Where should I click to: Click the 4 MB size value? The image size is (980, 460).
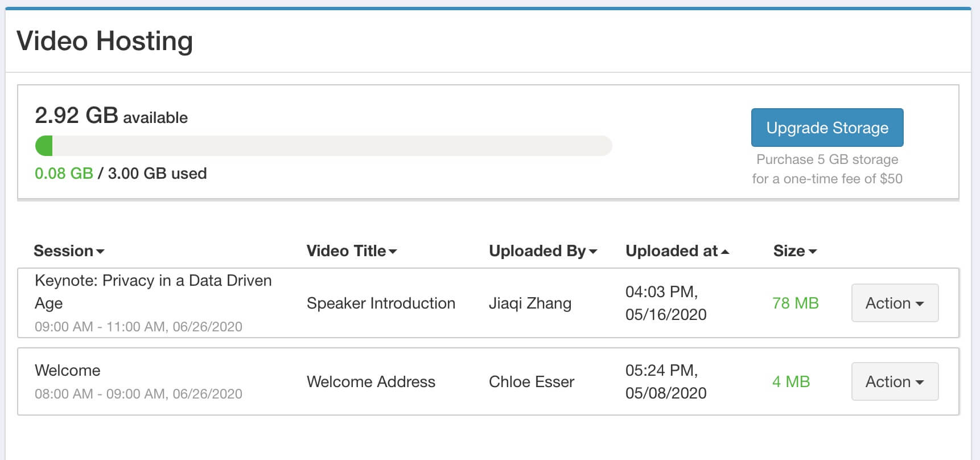[790, 382]
